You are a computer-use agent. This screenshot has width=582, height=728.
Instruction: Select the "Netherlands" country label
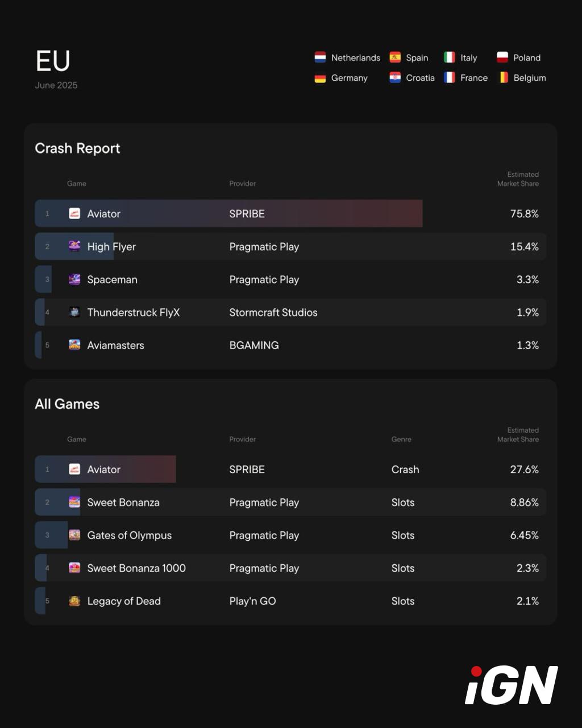pyautogui.click(x=356, y=58)
